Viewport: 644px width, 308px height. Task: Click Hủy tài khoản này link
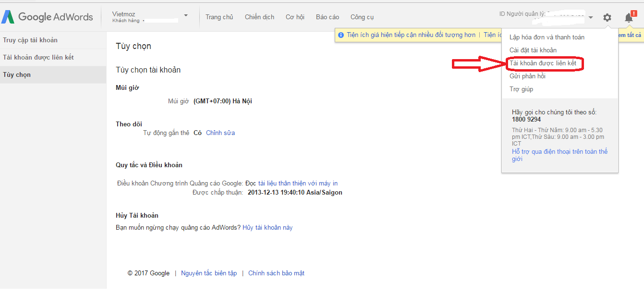267,228
